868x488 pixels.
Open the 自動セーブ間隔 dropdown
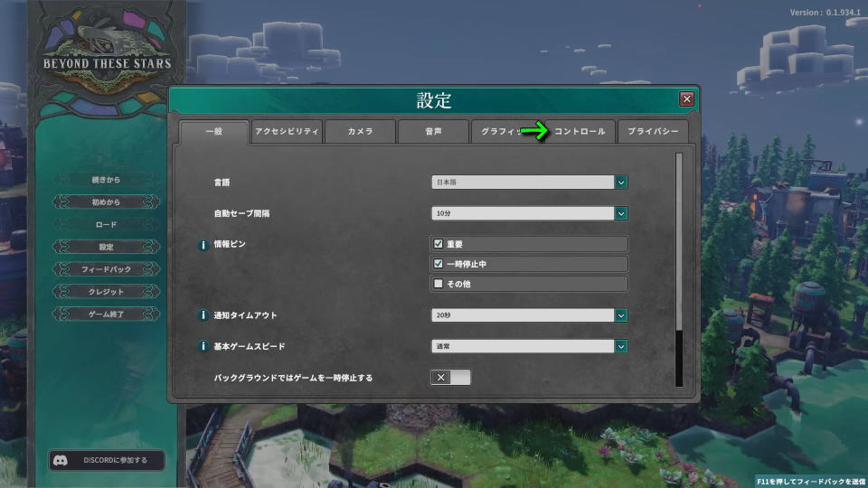[x=529, y=213]
